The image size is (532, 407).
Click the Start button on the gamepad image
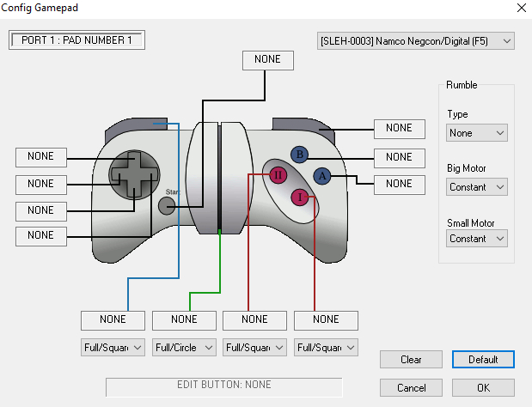[167, 205]
